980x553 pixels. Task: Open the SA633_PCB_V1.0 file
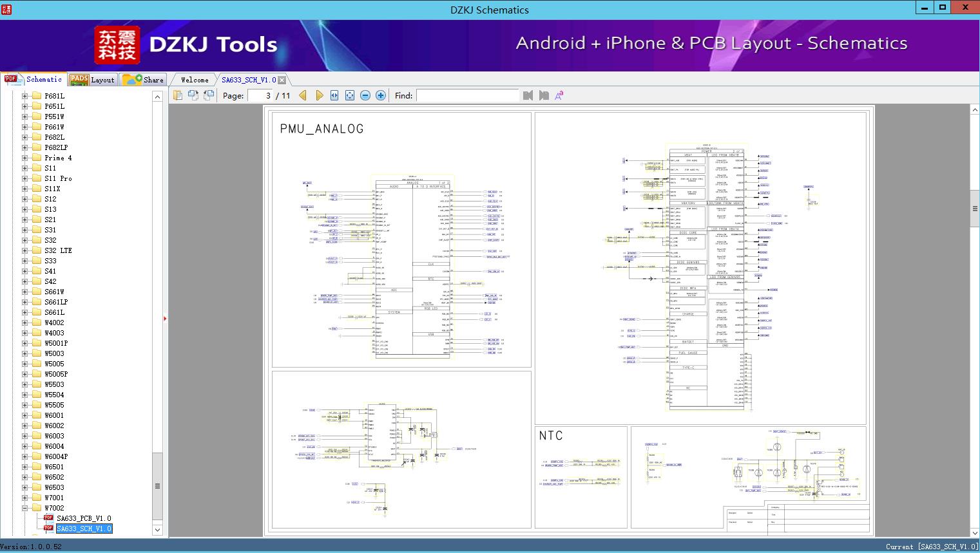[83, 518]
